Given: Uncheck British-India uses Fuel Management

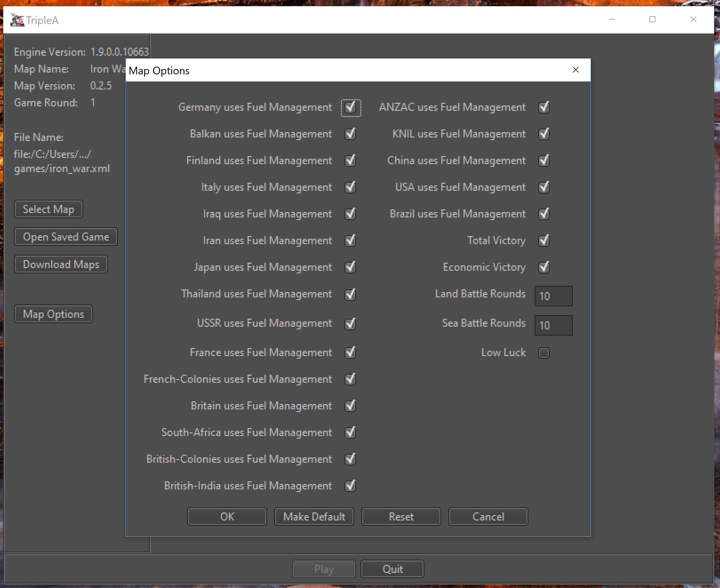Looking at the screenshot, I should [x=350, y=486].
